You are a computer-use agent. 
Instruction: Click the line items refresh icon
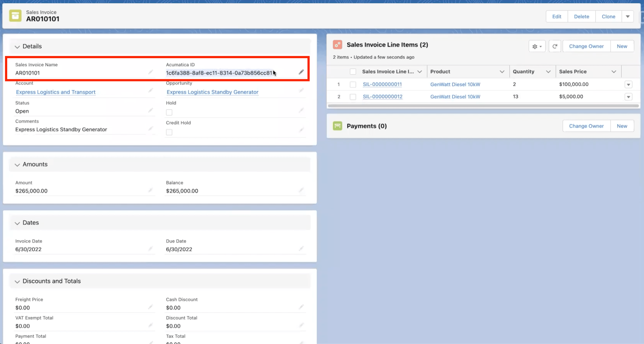(555, 46)
